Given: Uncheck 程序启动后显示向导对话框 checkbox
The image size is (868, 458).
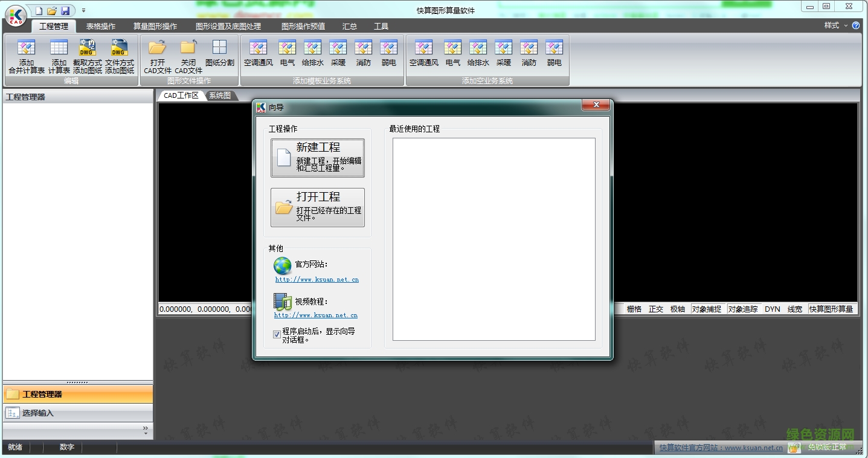Looking at the screenshot, I should [x=277, y=334].
